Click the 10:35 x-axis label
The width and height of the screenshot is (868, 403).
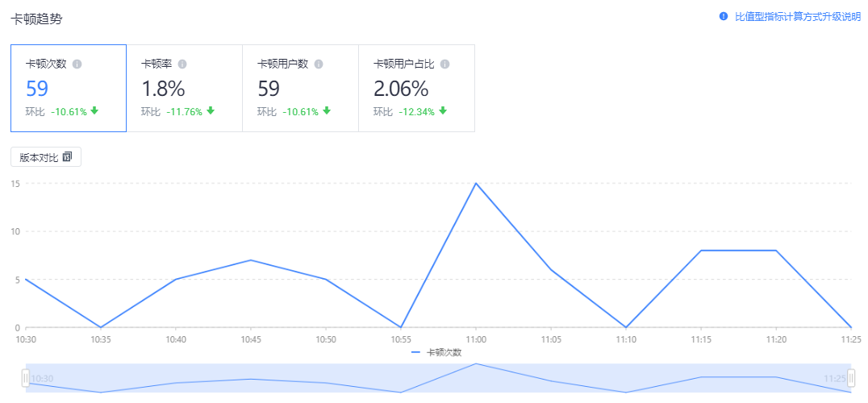101,339
